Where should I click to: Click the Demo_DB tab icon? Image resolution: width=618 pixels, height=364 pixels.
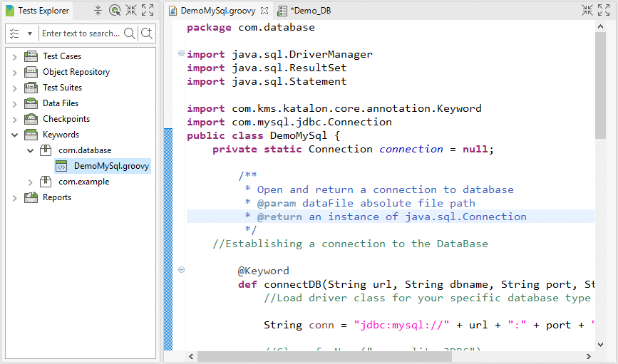pos(282,11)
